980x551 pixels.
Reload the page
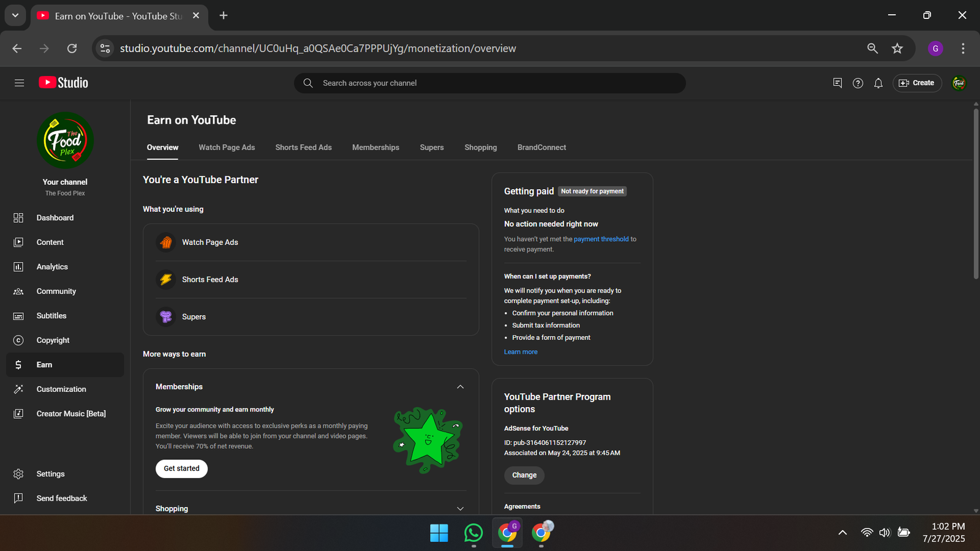[x=72, y=48]
